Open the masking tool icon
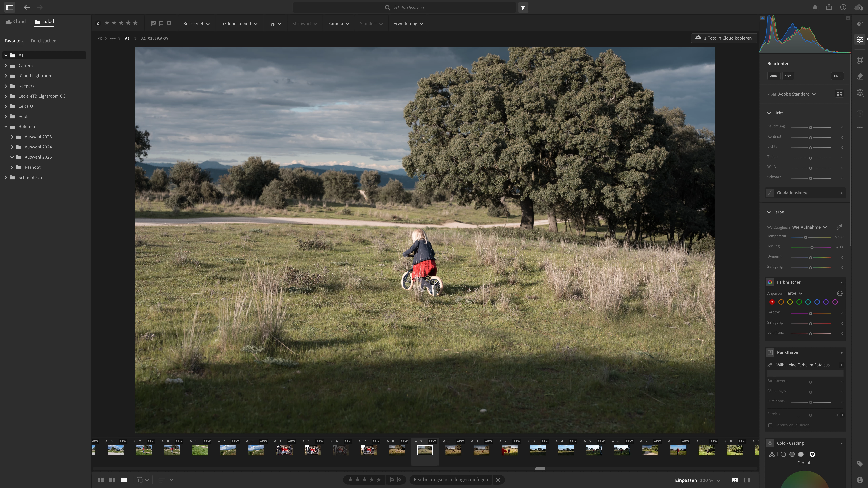The width and height of the screenshot is (868, 488). (x=860, y=93)
